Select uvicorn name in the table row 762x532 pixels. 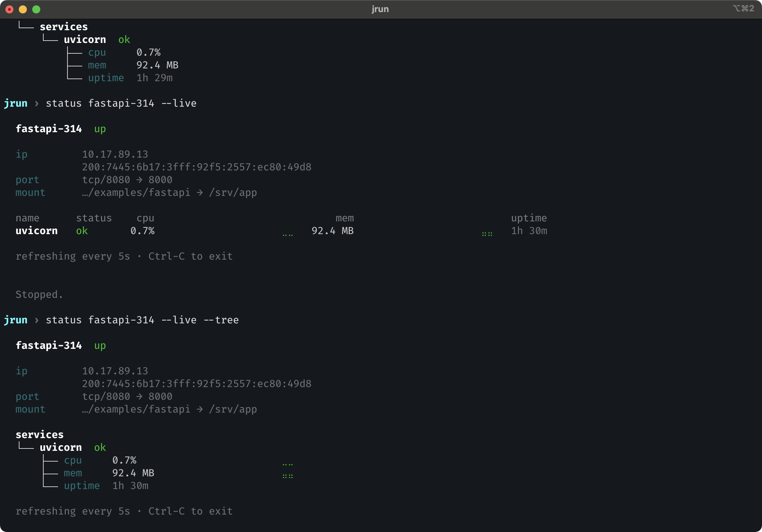(x=37, y=231)
